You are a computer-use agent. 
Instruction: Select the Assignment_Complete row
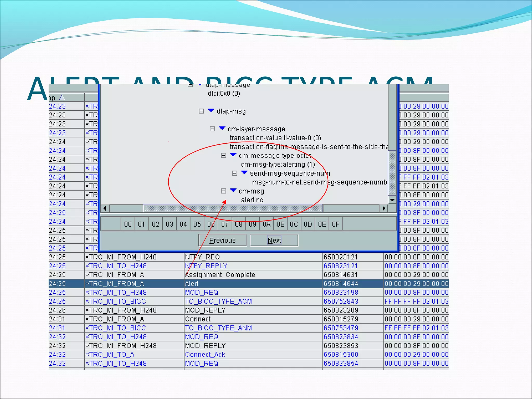(x=249, y=275)
